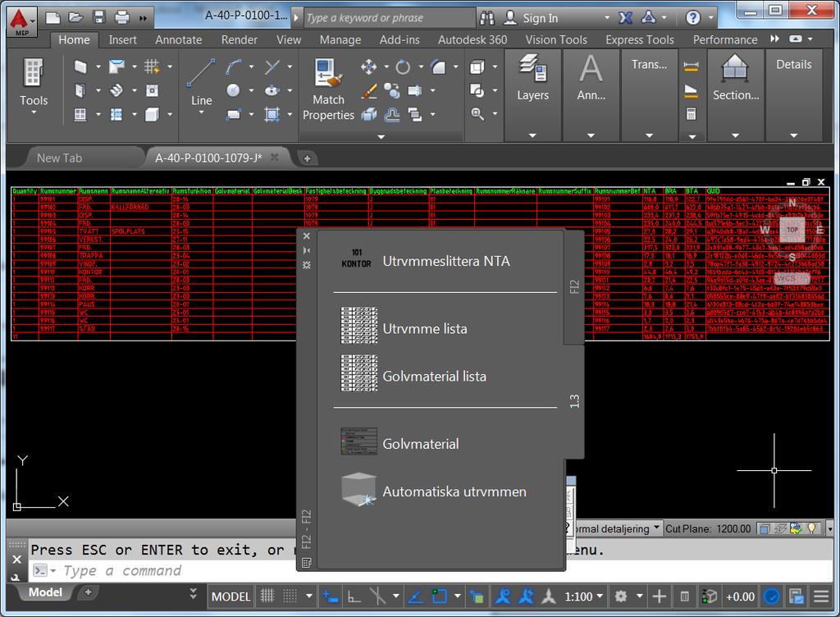Click the Cut Plane 1200.00 value
Image resolution: width=840 pixels, height=617 pixels.
[x=733, y=528]
